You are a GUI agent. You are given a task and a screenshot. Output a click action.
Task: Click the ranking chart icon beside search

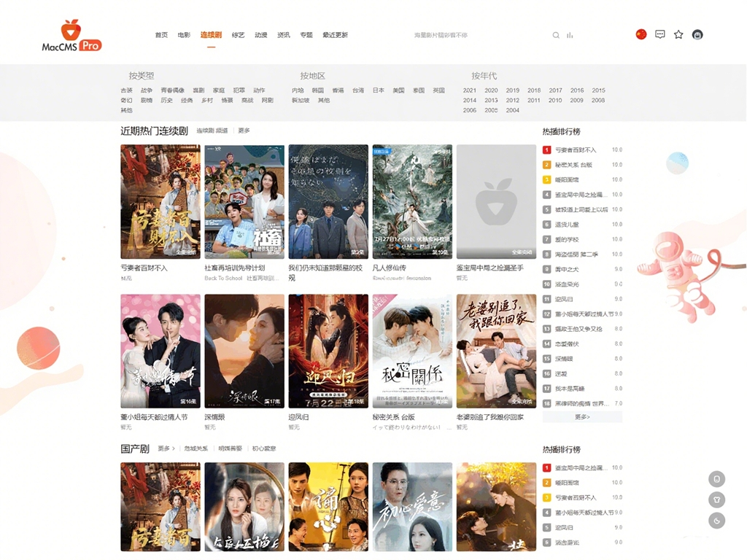pos(570,34)
